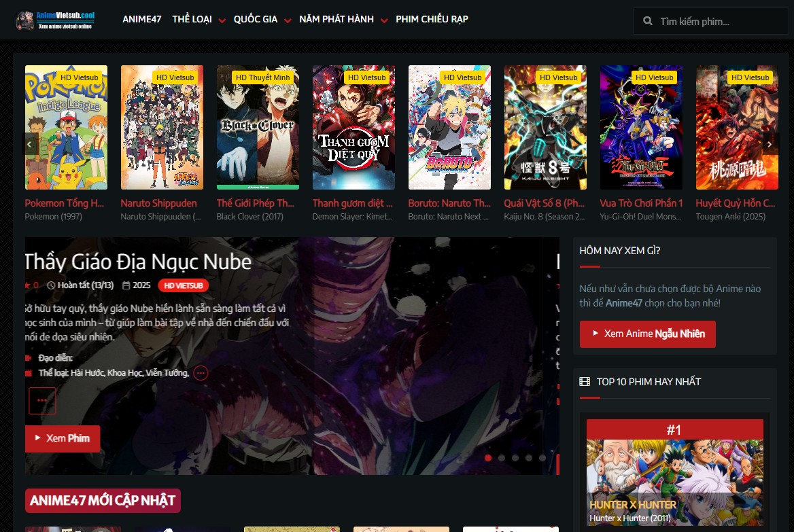Click Pokemon Tổng H... title link
Image resolution: width=794 pixels, height=532 pixels.
(x=65, y=203)
